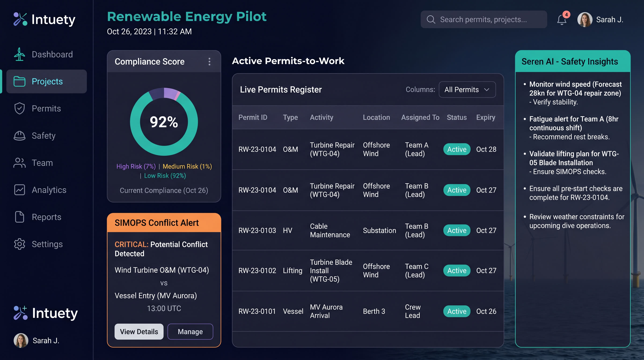Navigate to the Permits menu entry
Screen dimensions: 644x360
46,109
